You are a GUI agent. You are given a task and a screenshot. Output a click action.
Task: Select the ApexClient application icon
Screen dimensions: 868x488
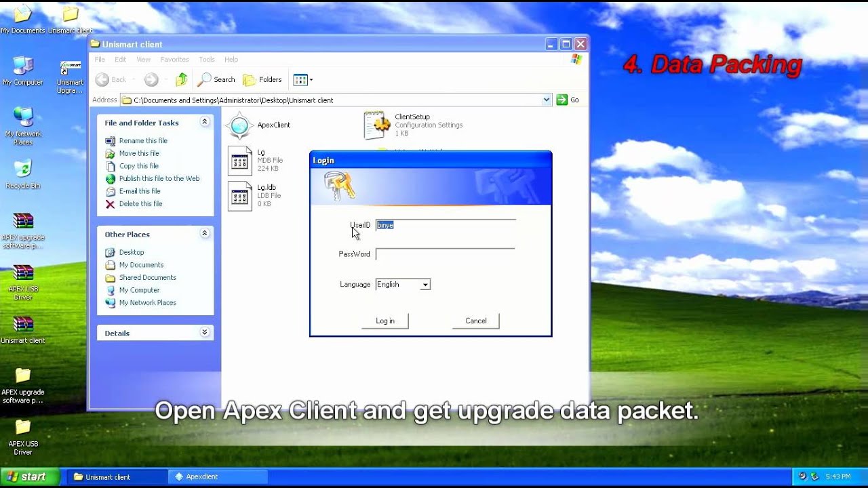click(239, 125)
